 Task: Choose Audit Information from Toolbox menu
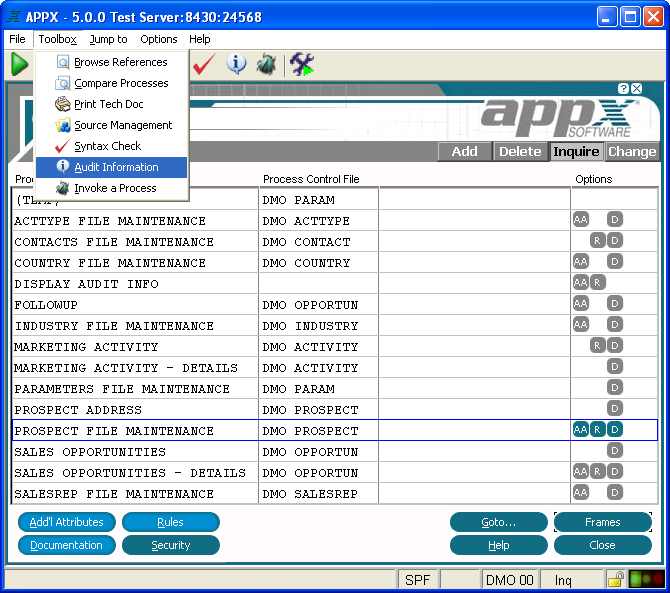112,167
